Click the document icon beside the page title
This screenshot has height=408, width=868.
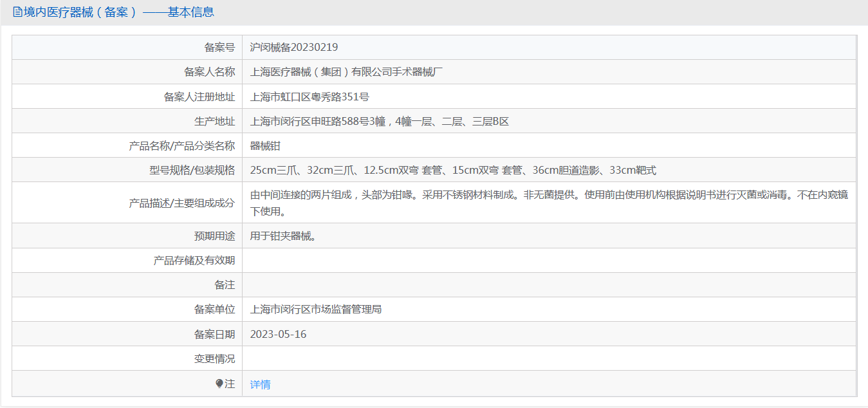point(17,12)
